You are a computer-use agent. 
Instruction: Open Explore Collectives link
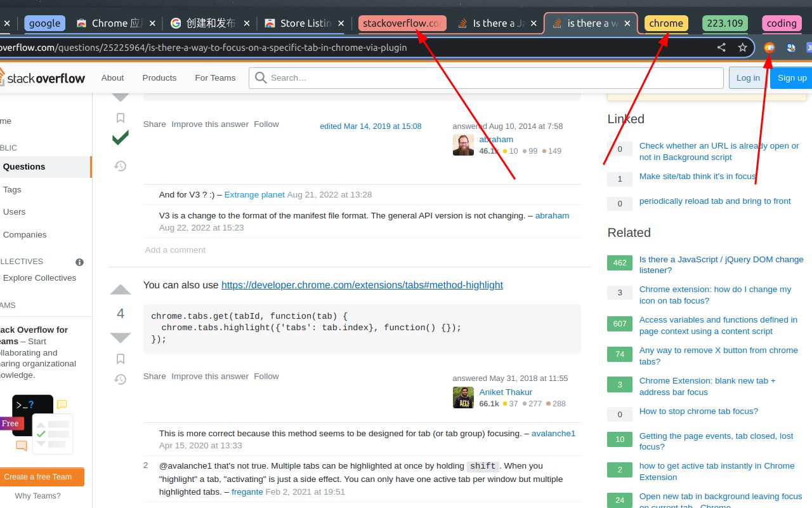(39, 277)
